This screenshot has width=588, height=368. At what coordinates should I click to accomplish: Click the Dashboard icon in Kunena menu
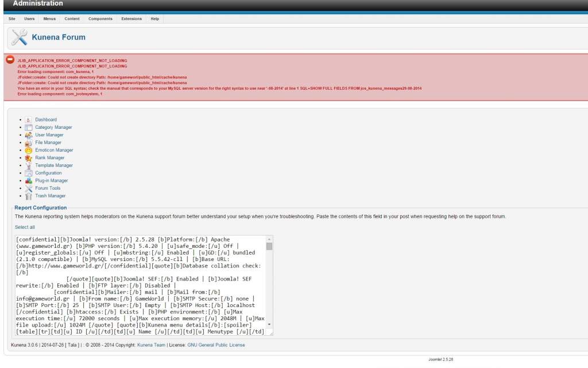[29, 120]
